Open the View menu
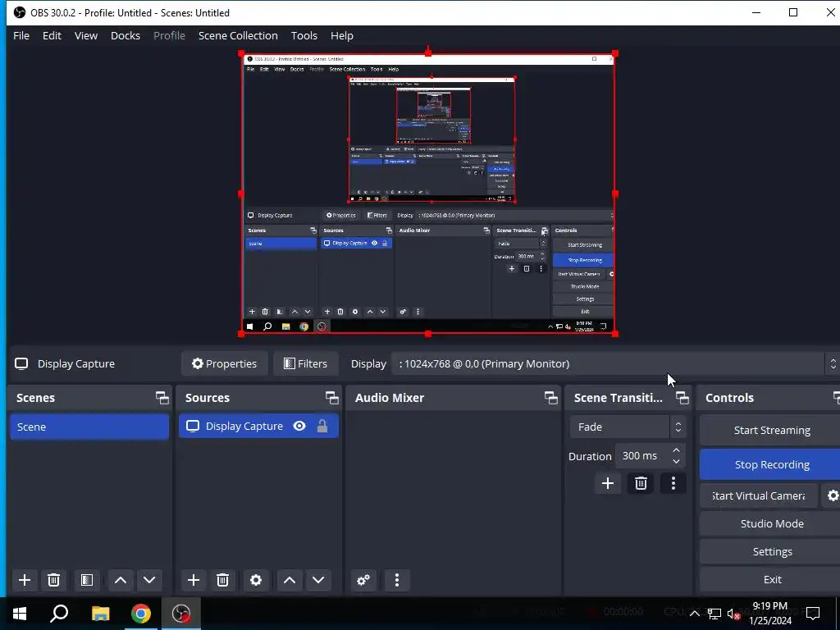This screenshot has height=630, width=840. click(85, 35)
